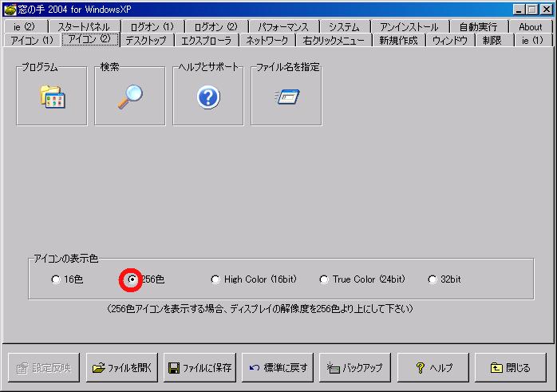Select the 256色 radio button
This screenshot has width=557, height=392.
(x=132, y=279)
